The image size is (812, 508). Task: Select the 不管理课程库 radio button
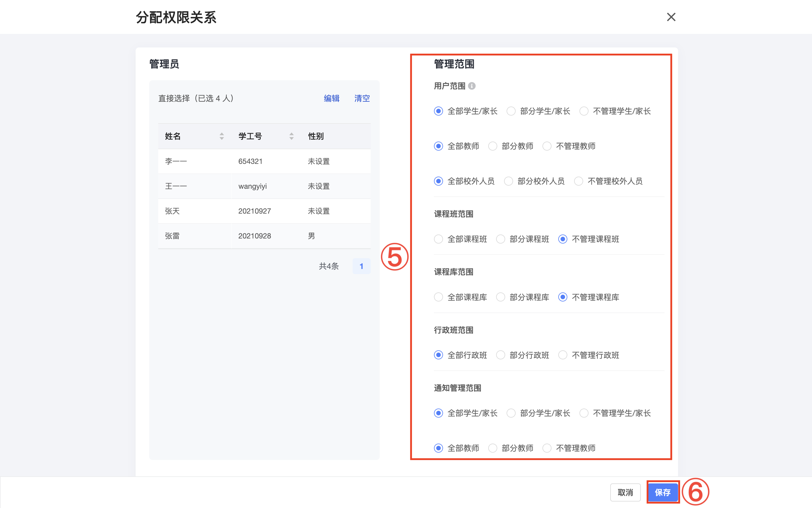coord(563,297)
